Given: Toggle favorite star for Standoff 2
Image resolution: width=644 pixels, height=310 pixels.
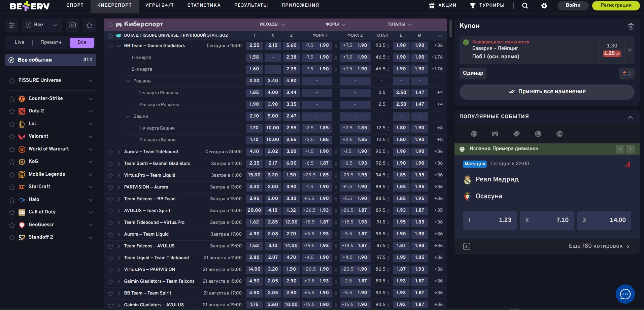Looking at the screenshot, I should point(12,238).
